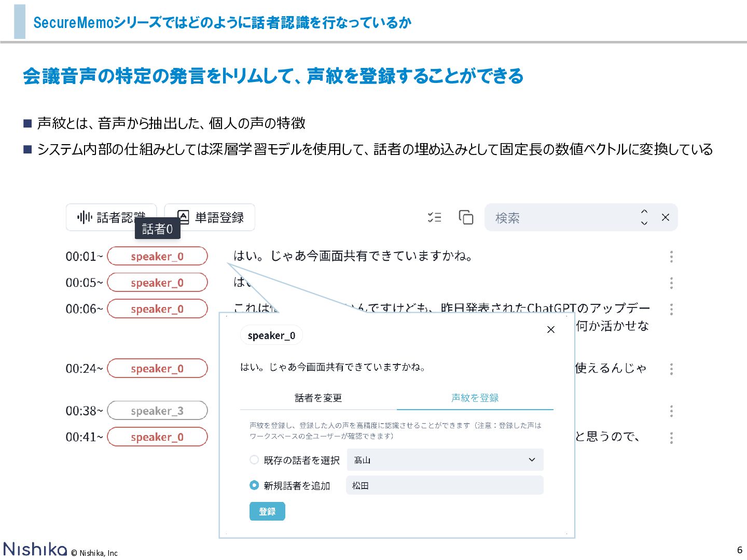747x560 pixels.
Task: Click the 00:41 timestamp
Action: click(x=84, y=437)
